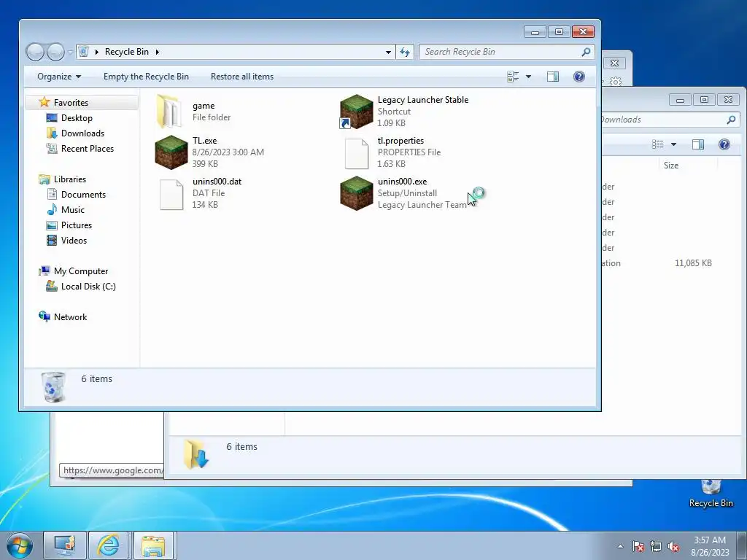Select the unins000.exe uninstaller icon
Image resolution: width=747 pixels, height=560 pixels.
pyautogui.click(x=356, y=193)
